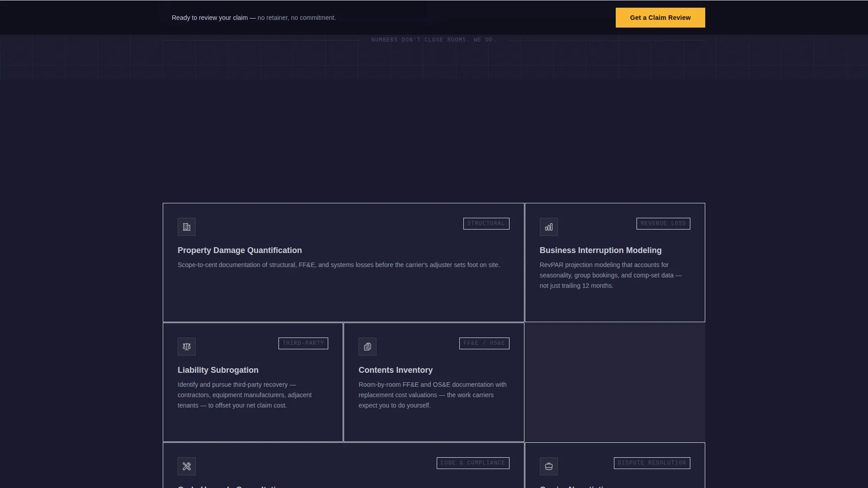Click the building icon on Property Damage card
The width and height of the screenshot is (868, 488).
[187, 227]
